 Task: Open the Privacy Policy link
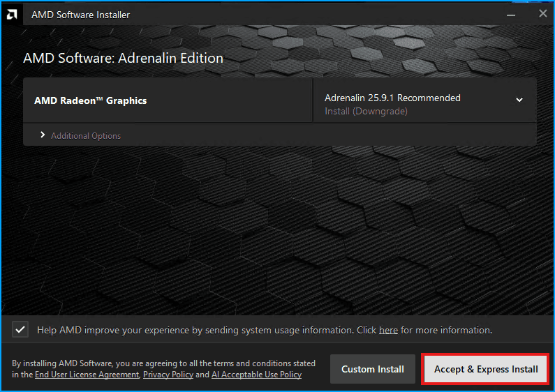coord(168,375)
